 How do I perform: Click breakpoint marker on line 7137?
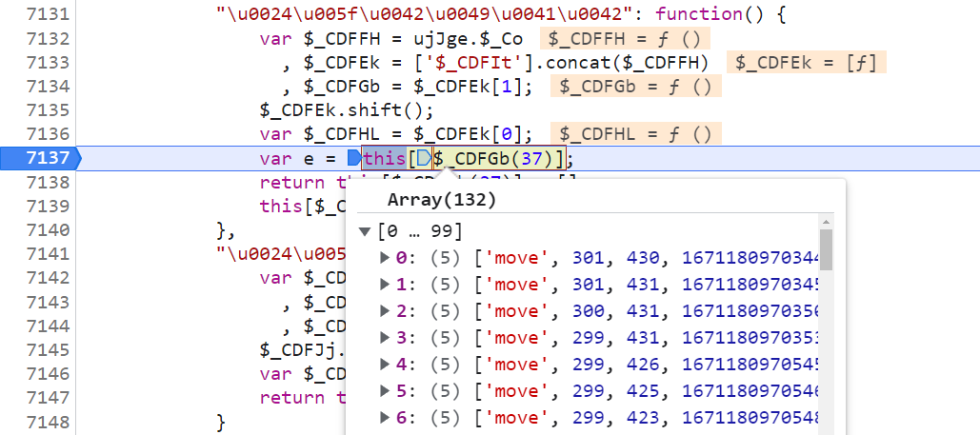(x=41, y=158)
